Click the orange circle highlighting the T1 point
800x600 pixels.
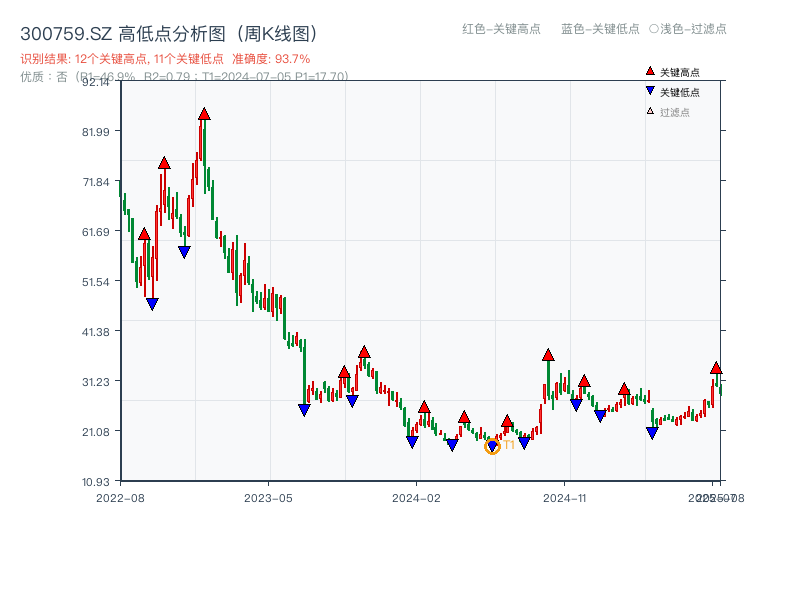click(x=492, y=446)
